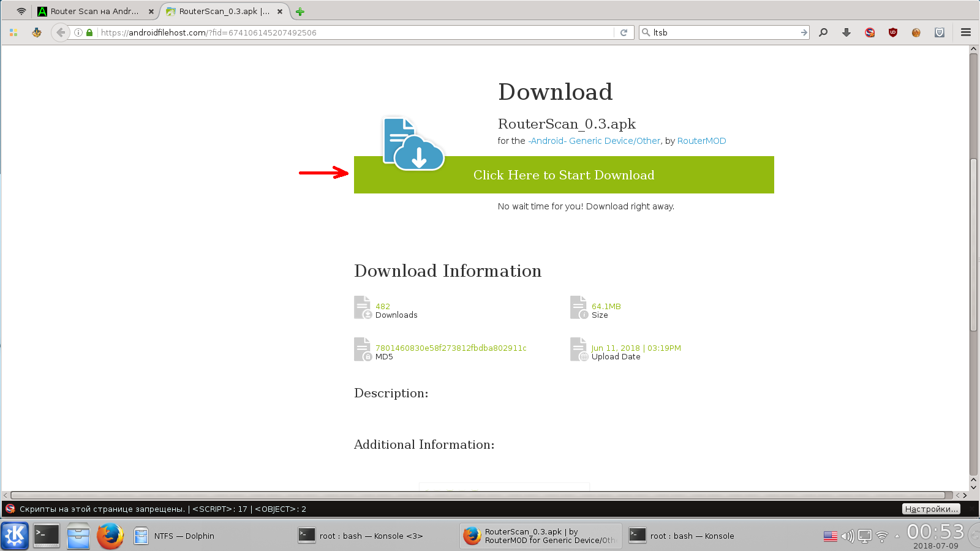Open the uBlock Origin extension icon

[893, 32]
